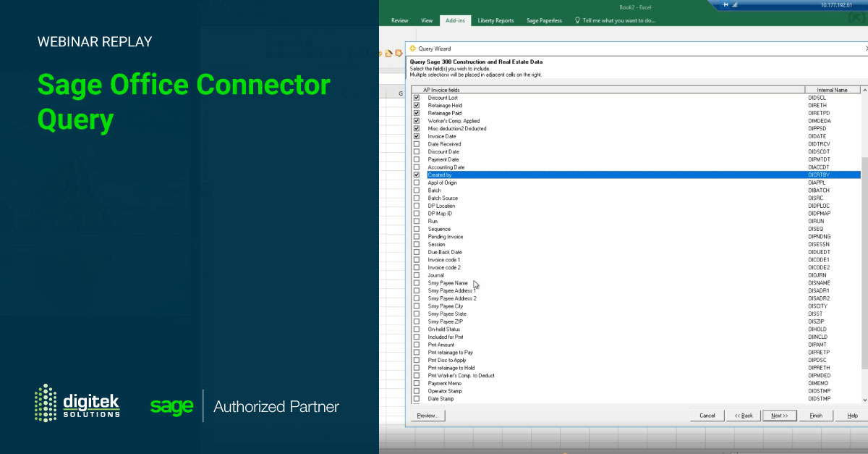
Task: Select the Accounting Date field row
Action: click(637, 167)
